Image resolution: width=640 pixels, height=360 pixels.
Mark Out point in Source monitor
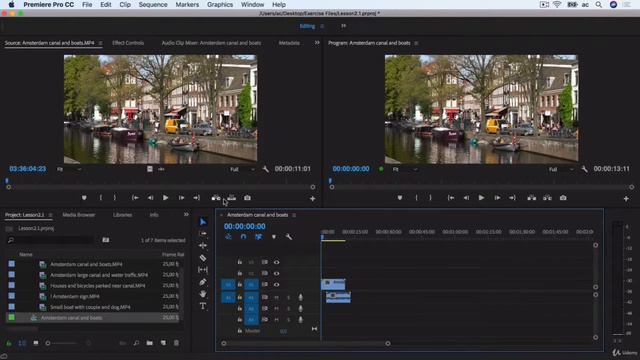pyautogui.click(x=115, y=198)
